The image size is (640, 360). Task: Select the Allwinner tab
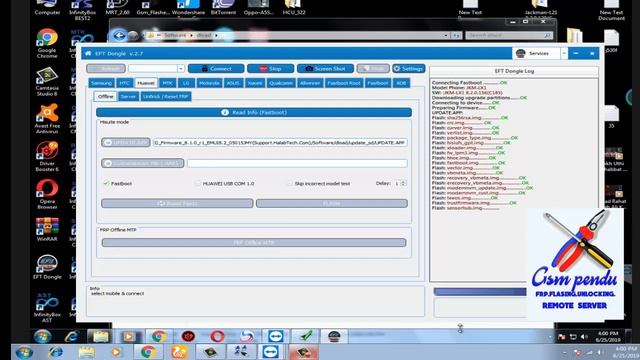click(310, 83)
